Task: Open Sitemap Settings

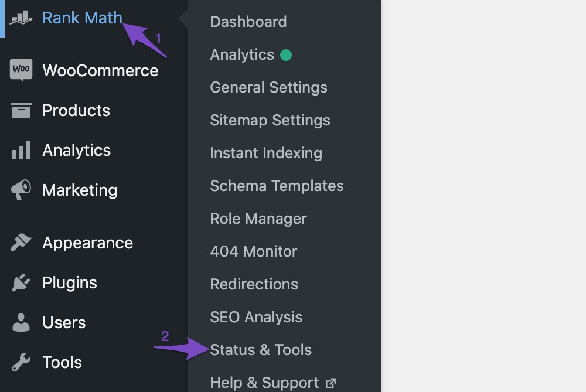Action: [x=270, y=120]
